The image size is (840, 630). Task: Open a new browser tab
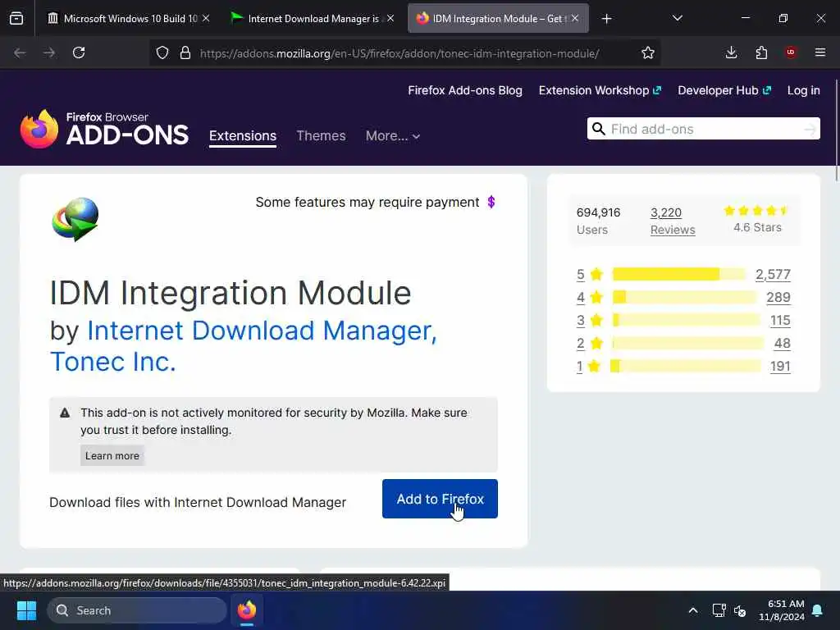point(606,19)
